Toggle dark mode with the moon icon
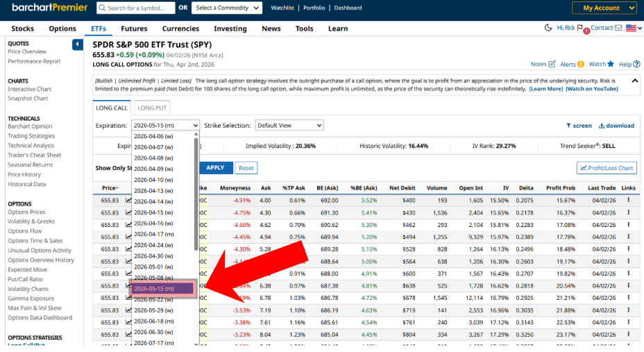The width and height of the screenshot is (644, 352). coord(549,28)
